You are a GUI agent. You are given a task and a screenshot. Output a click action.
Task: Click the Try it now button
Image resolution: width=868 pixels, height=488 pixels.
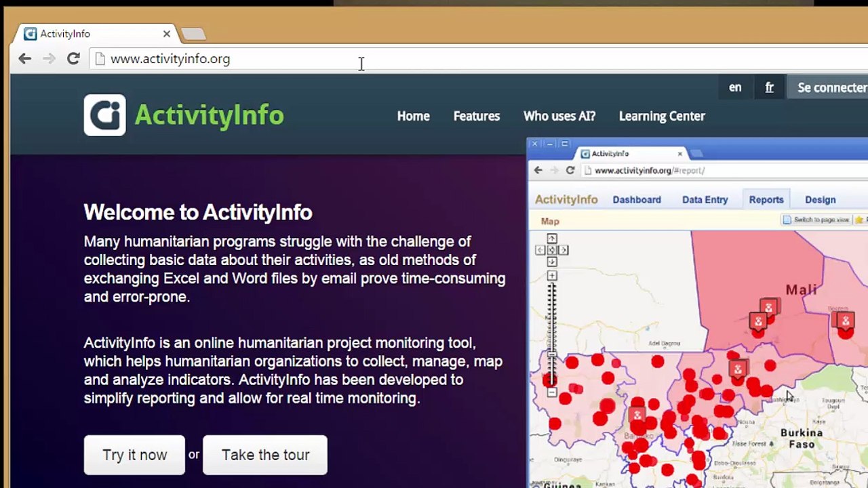pos(134,455)
